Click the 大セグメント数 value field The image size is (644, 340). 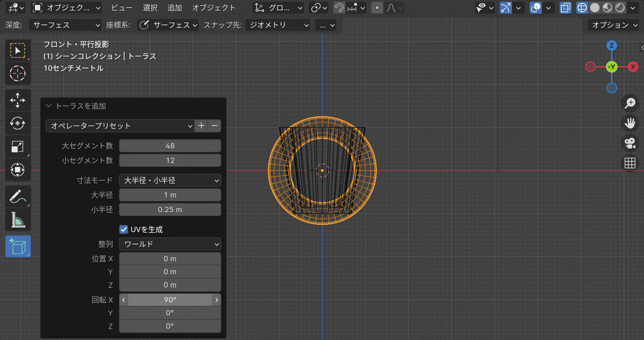click(x=170, y=146)
